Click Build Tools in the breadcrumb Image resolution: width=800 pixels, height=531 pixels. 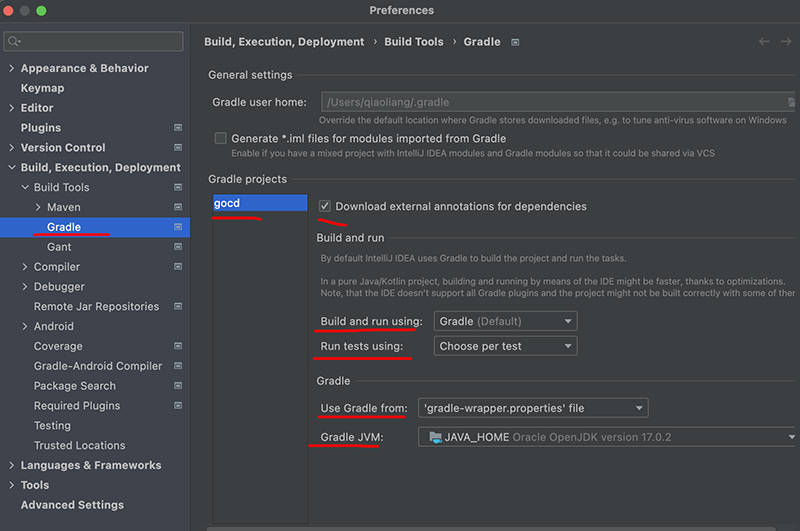coord(414,42)
